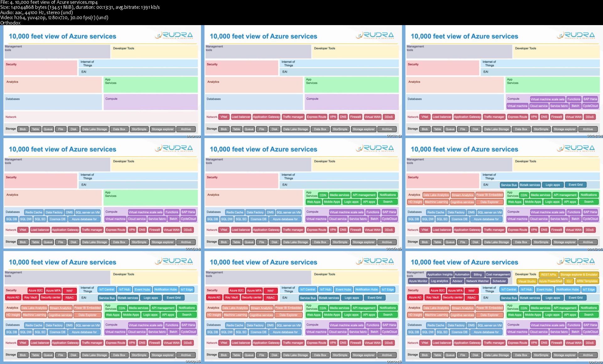The image size is (603, 364).
Task: Click 'Event Grid' box in 00:08:06 frame
Action: coord(575,185)
